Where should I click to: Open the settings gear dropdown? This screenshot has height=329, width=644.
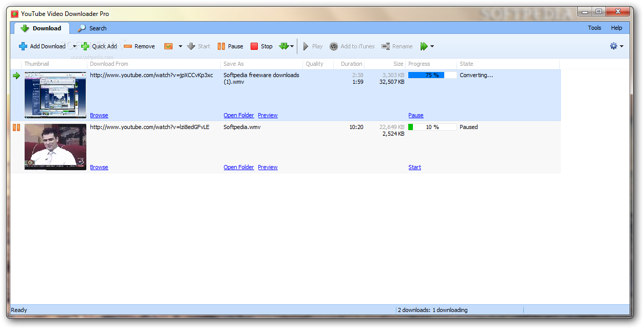coord(616,46)
